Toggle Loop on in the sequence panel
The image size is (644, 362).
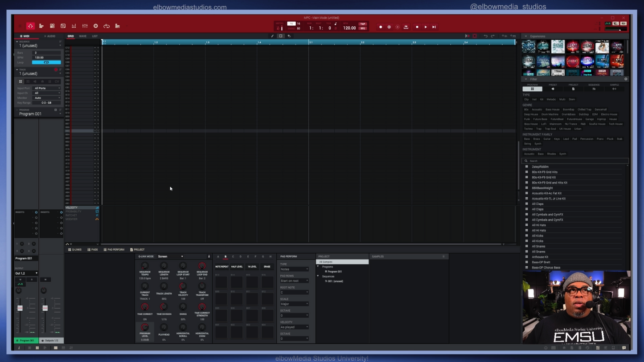(46, 62)
